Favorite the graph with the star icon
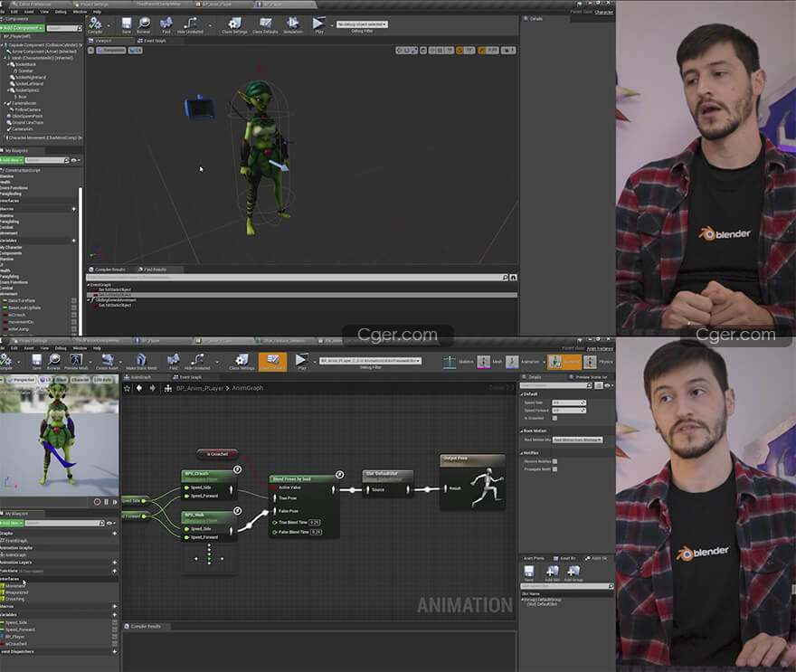Viewport: 796px width, 672px height. 127,388
